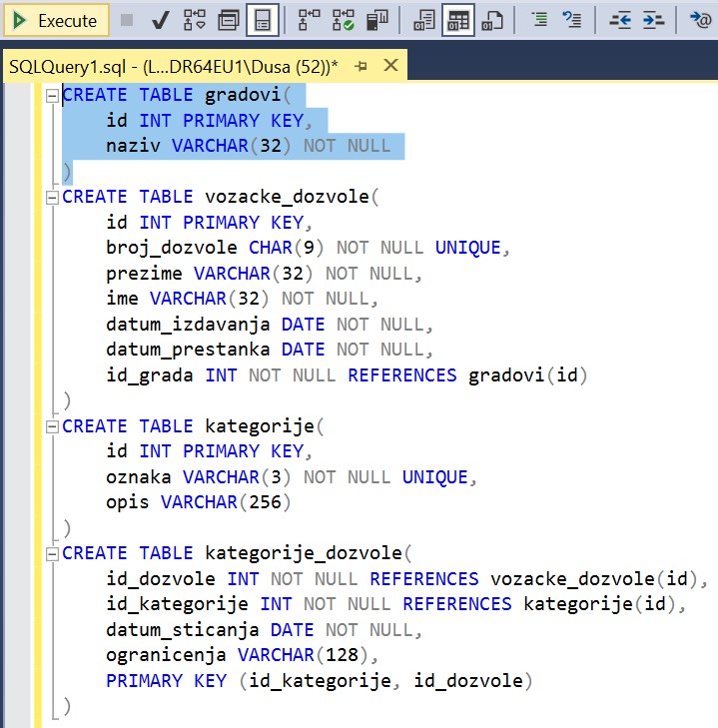Collapse the CREATE TABLE gradovi block
Screen dimensions: 718x728
[52, 96]
